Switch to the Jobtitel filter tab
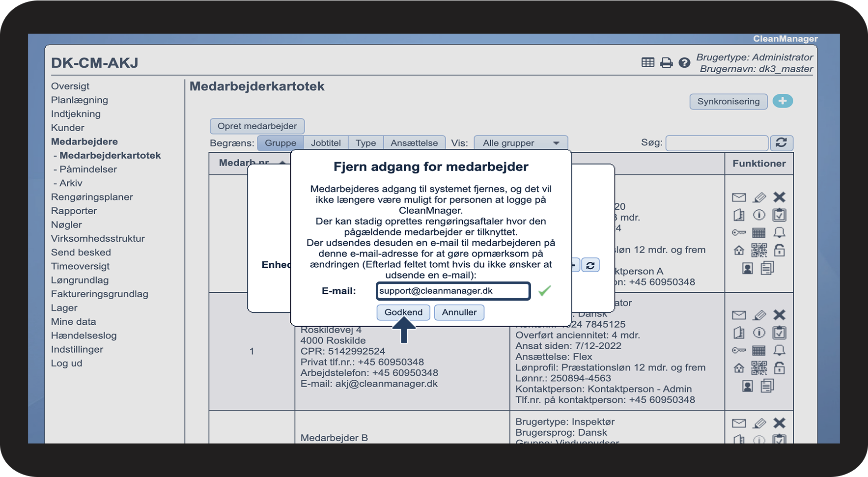868x477 pixels. (326, 143)
